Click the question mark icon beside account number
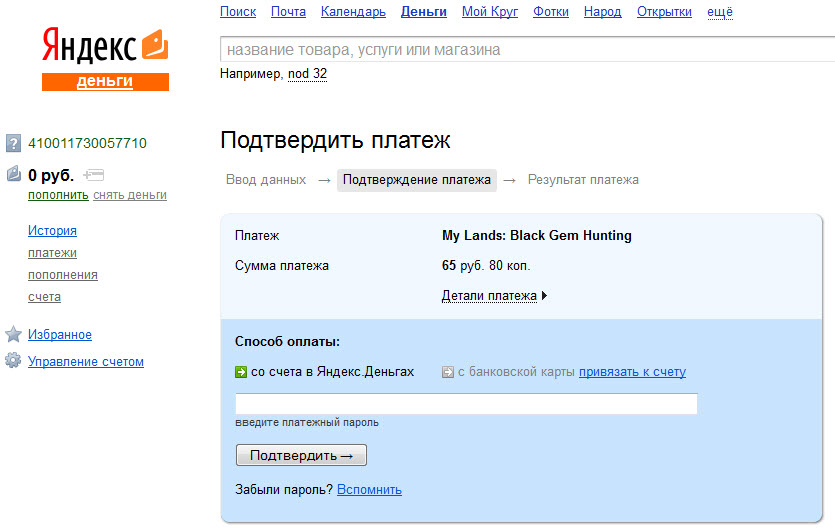Image resolution: width=835 pixels, height=532 pixels. click(x=13, y=143)
